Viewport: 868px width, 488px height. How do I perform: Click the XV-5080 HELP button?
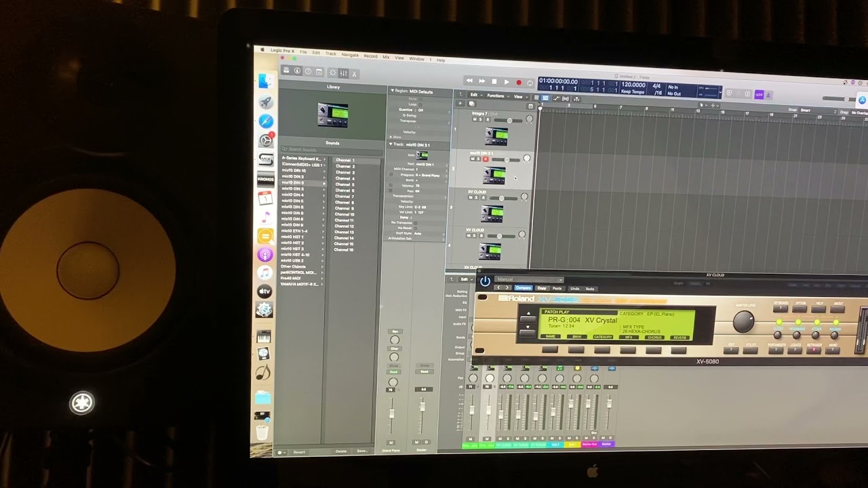(x=818, y=309)
